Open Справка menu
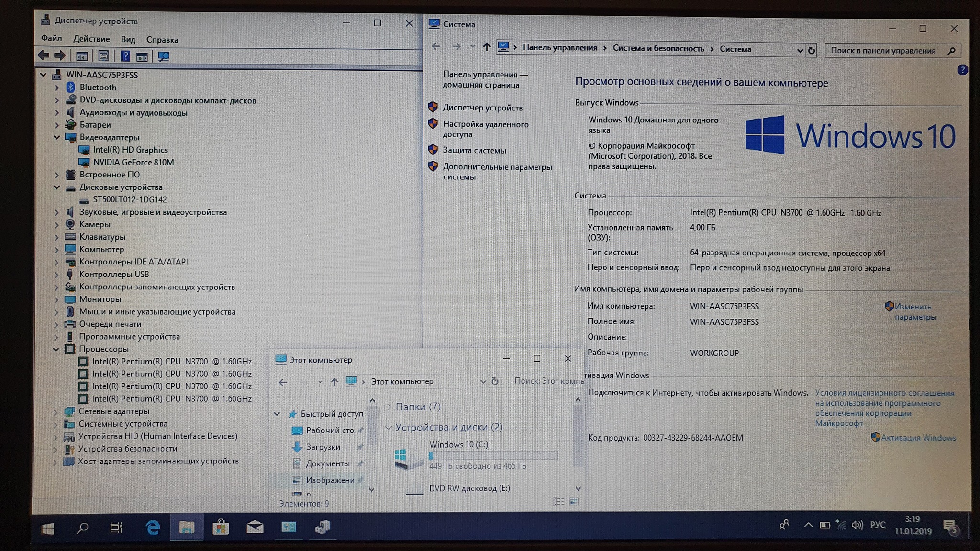Viewport: 980px width, 551px height. tap(162, 40)
